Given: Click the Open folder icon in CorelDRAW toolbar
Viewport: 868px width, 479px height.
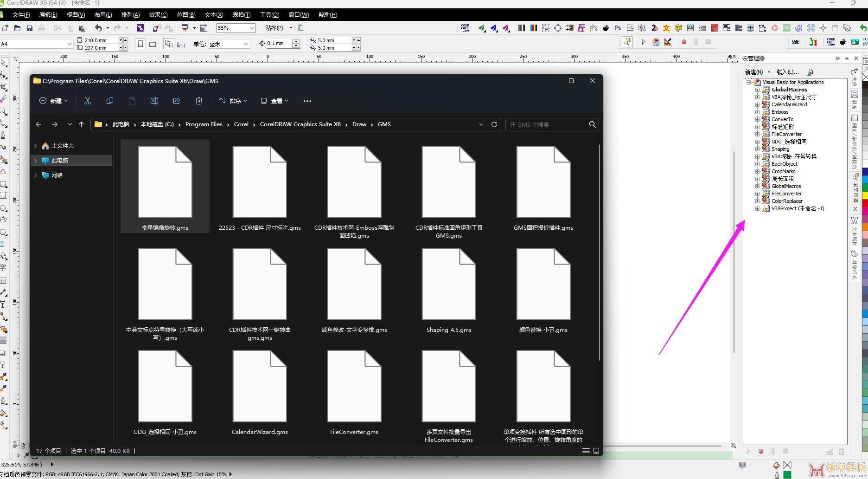Looking at the screenshot, I should (x=17, y=28).
